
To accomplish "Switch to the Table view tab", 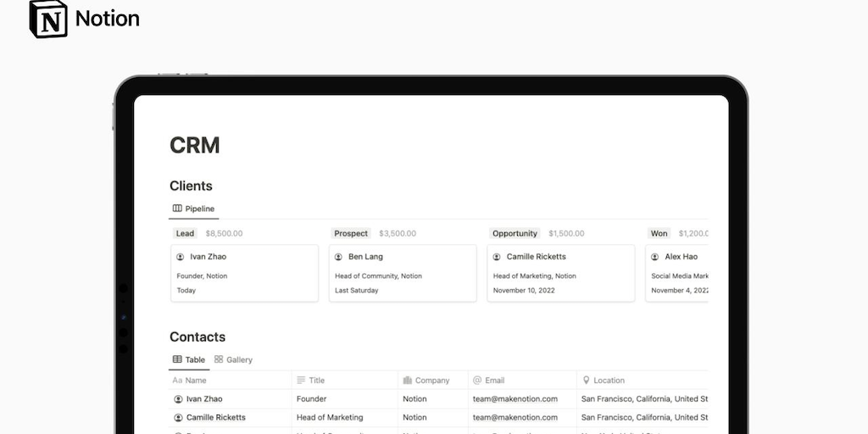I will click(189, 359).
